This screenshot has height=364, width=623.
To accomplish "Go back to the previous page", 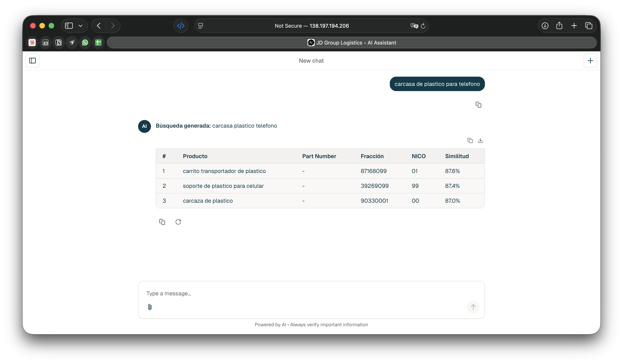I will [99, 26].
